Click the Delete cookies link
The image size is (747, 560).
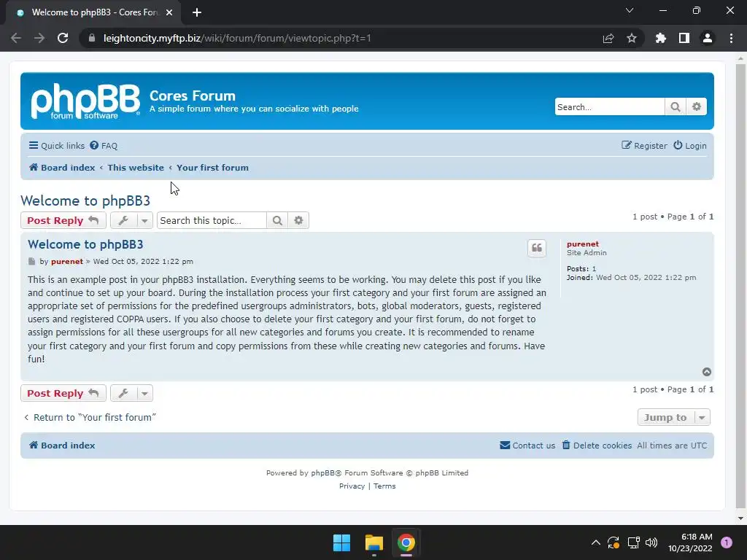click(x=597, y=446)
